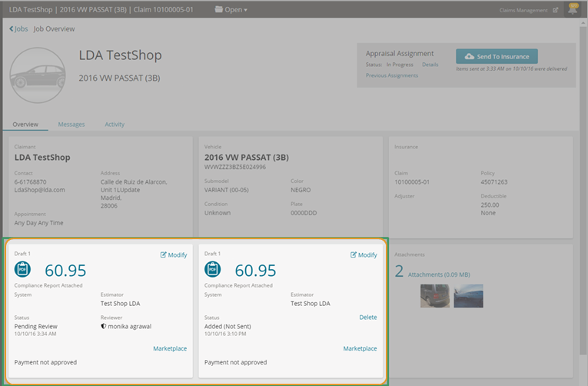588x386 pixels.
Task: Switch to the Activity tab
Action: tap(115, 124)
